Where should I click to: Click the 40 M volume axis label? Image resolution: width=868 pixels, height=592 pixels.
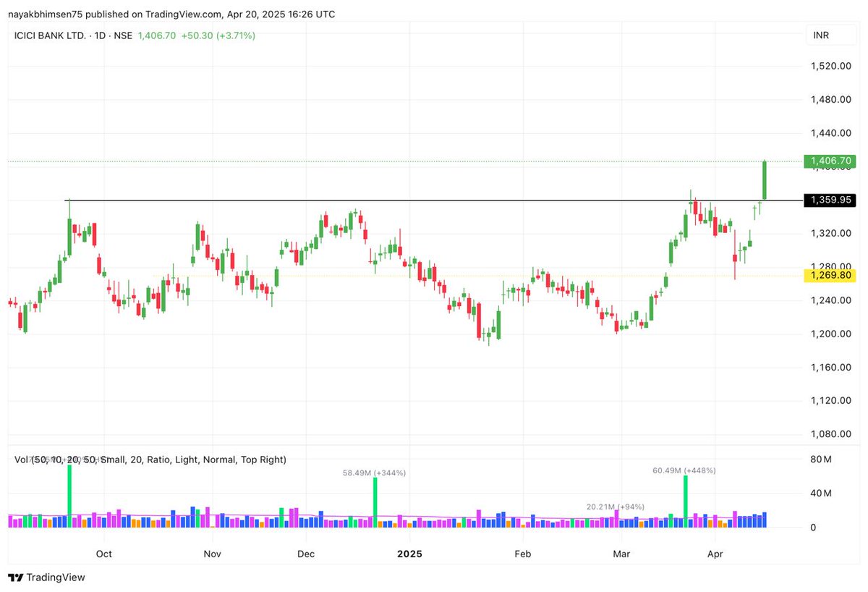click(x=820, y=494)
